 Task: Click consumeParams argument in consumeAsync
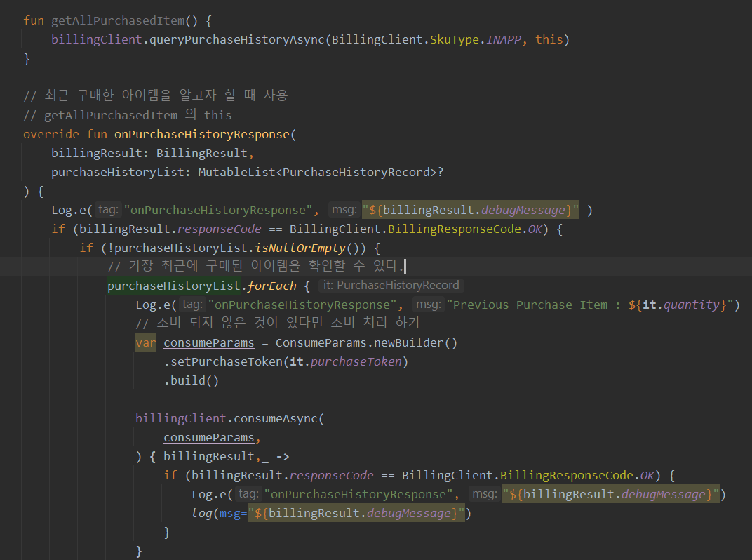[208, 438]
